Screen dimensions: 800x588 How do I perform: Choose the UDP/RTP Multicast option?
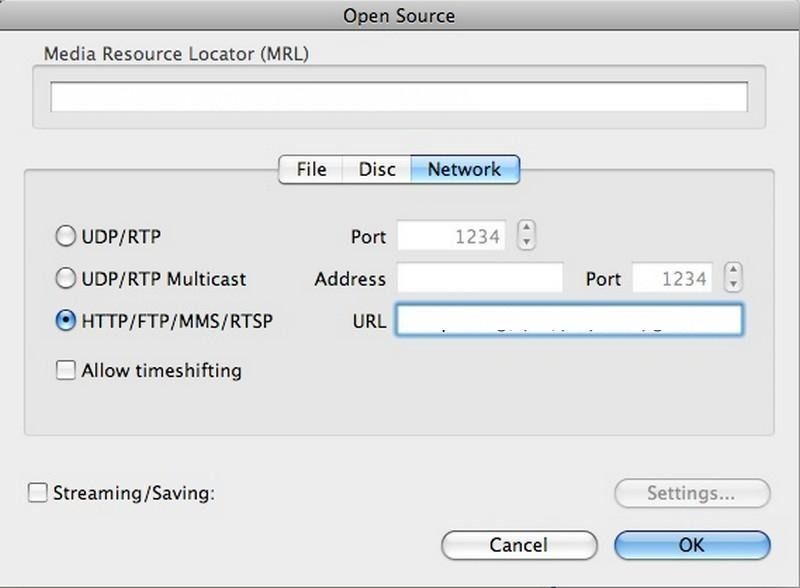(66, 279)
